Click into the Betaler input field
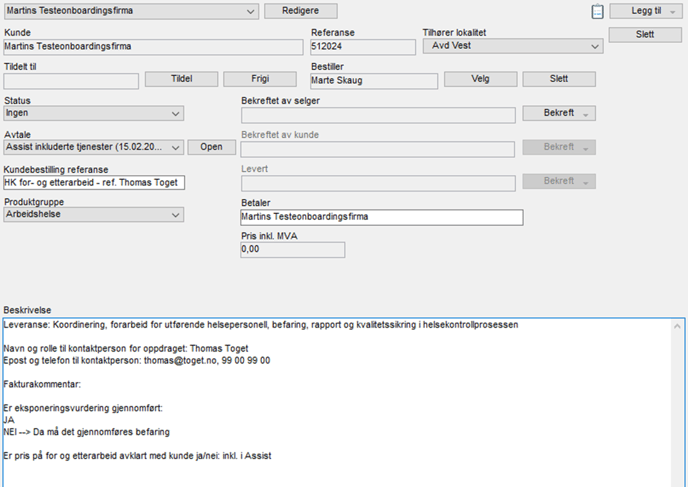Screen dimensions: 688x487 [x=381, y=216]
